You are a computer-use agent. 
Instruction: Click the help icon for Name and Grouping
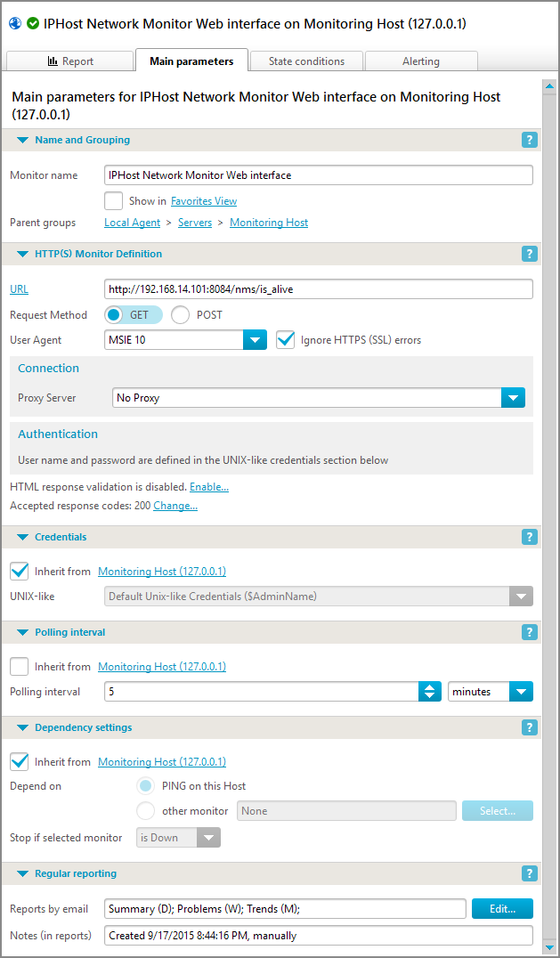pos(530,140)
